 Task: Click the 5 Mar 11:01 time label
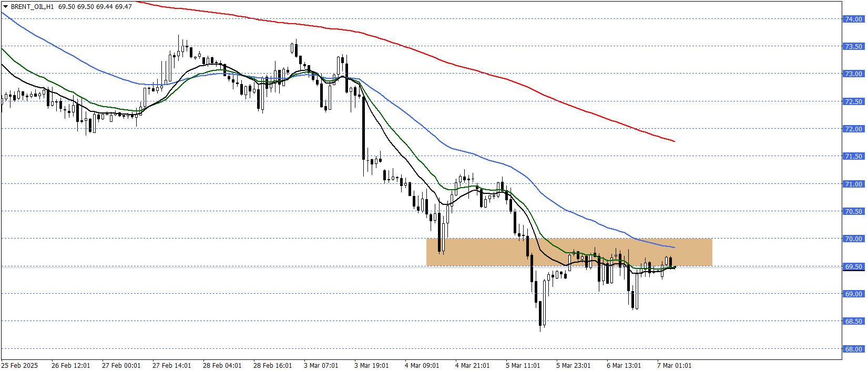[523, 365]
